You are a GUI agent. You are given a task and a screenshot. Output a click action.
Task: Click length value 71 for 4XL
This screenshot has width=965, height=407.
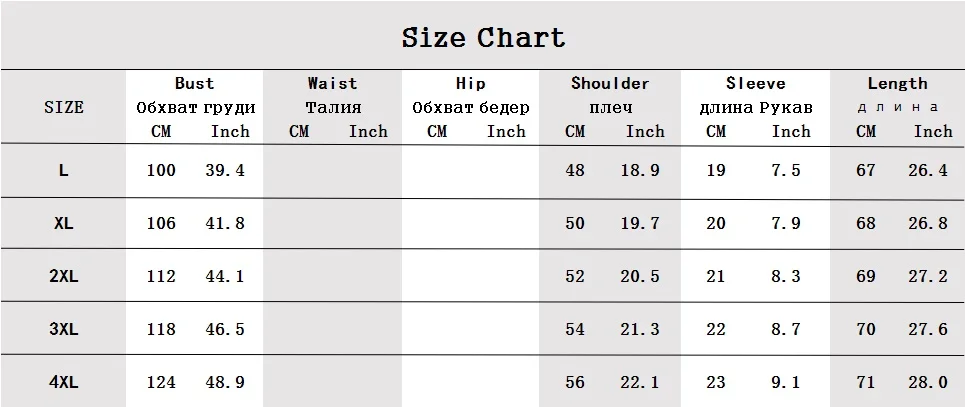(865, 382)
